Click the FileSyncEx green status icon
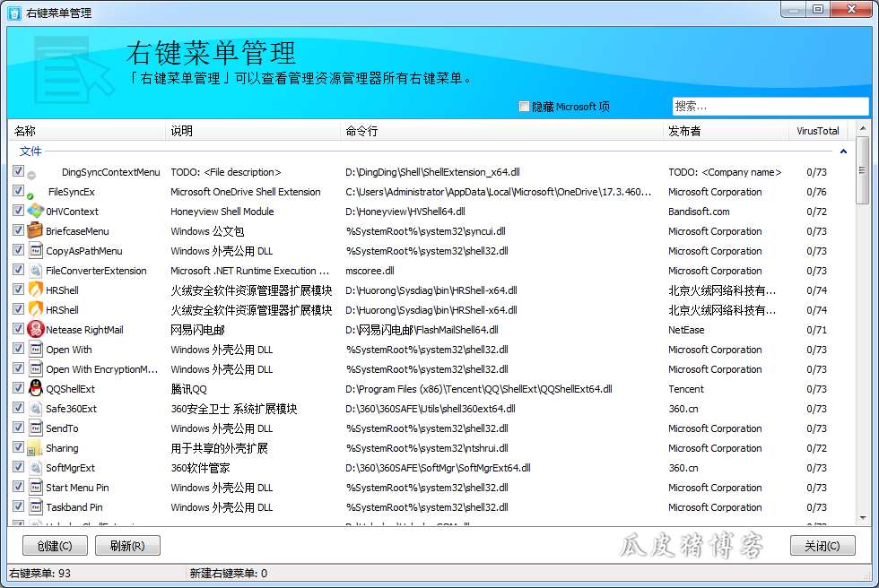The width and height of the screenshot is (879, 588). 30,196
